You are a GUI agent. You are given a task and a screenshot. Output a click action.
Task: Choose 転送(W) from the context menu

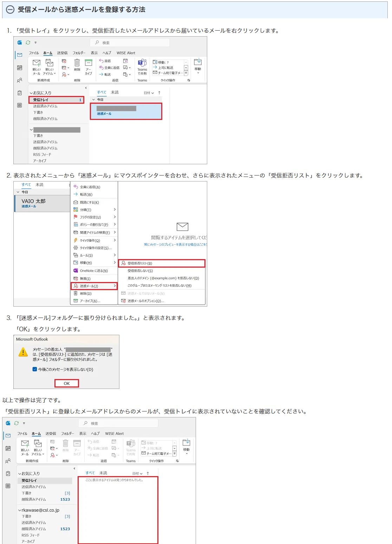point(86,194)
